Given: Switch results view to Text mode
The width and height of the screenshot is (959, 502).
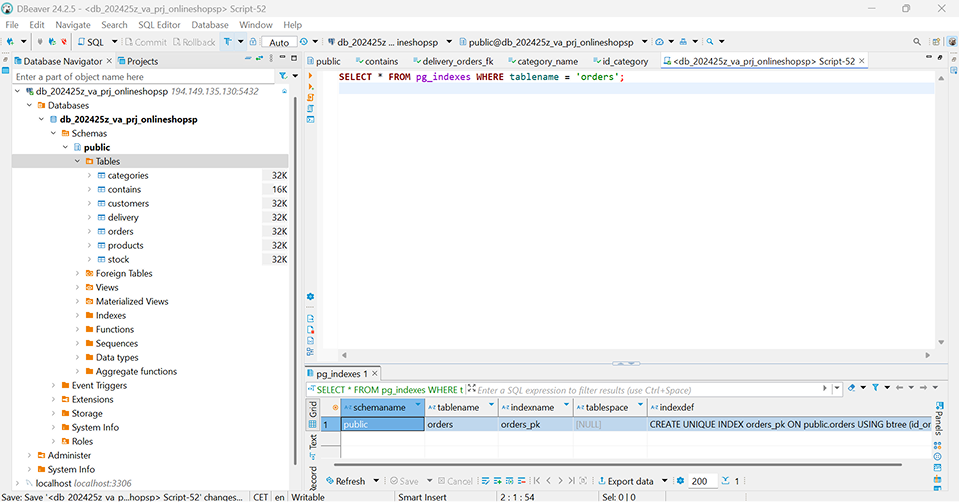Looking at the screenshot, I should point(312,440).
